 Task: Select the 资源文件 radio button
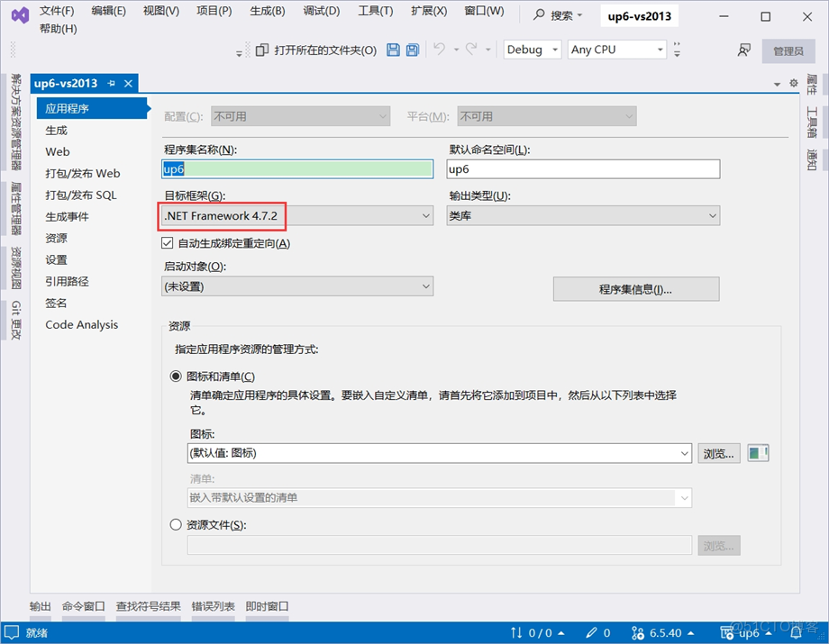176,524
